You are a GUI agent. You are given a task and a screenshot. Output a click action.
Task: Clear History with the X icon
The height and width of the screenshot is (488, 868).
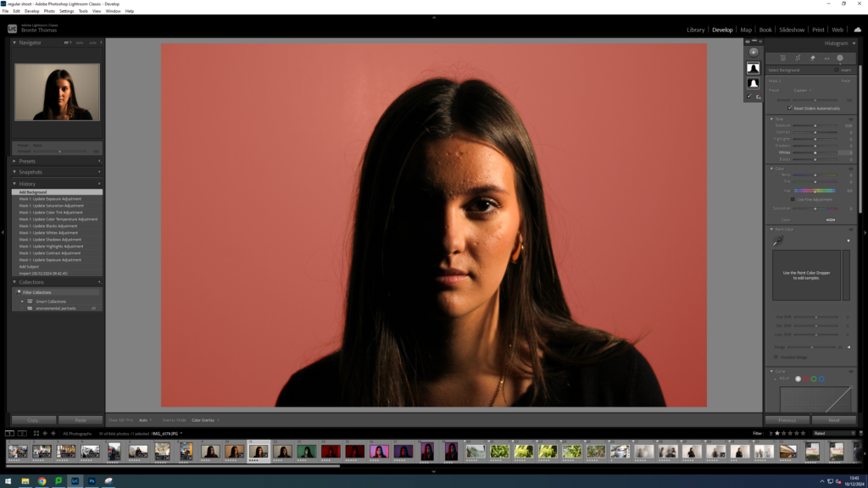tap(100, 184)
